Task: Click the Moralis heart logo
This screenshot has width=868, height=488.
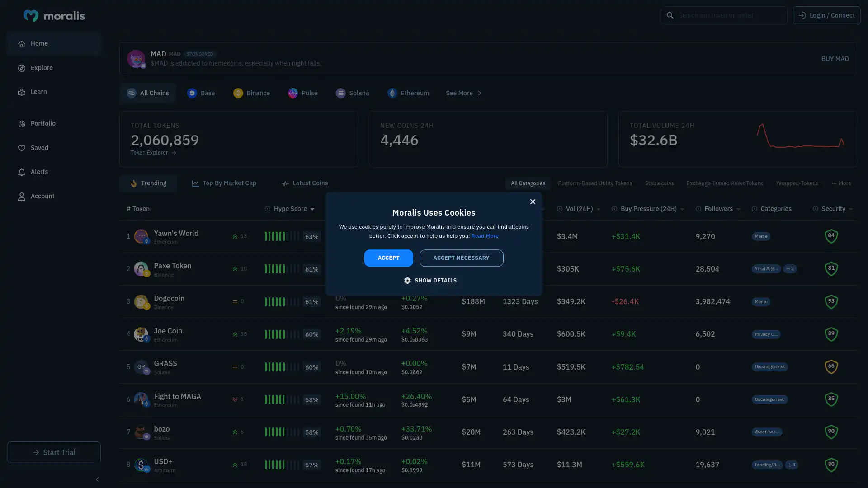Action: pyautogui.click(x=31, y=16)
